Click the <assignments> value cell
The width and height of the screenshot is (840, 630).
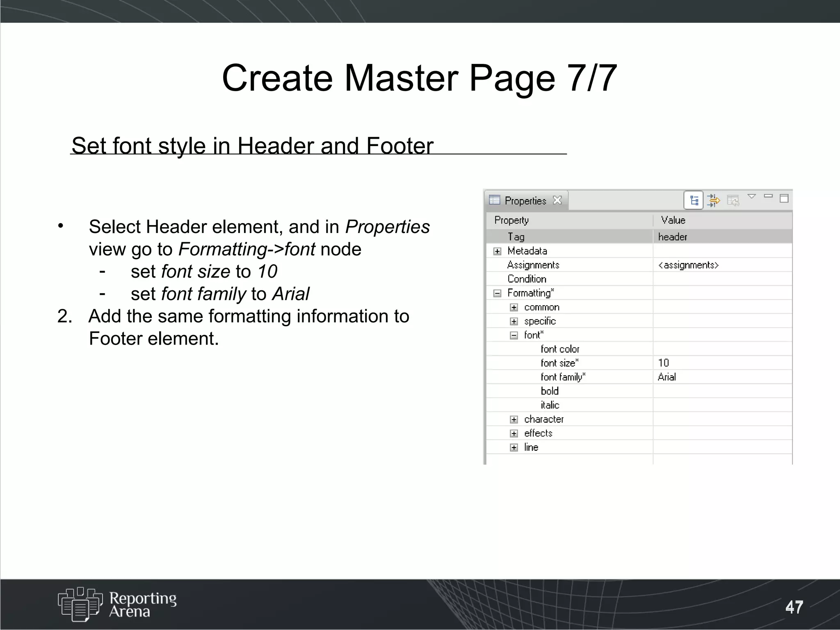[722, 265]
